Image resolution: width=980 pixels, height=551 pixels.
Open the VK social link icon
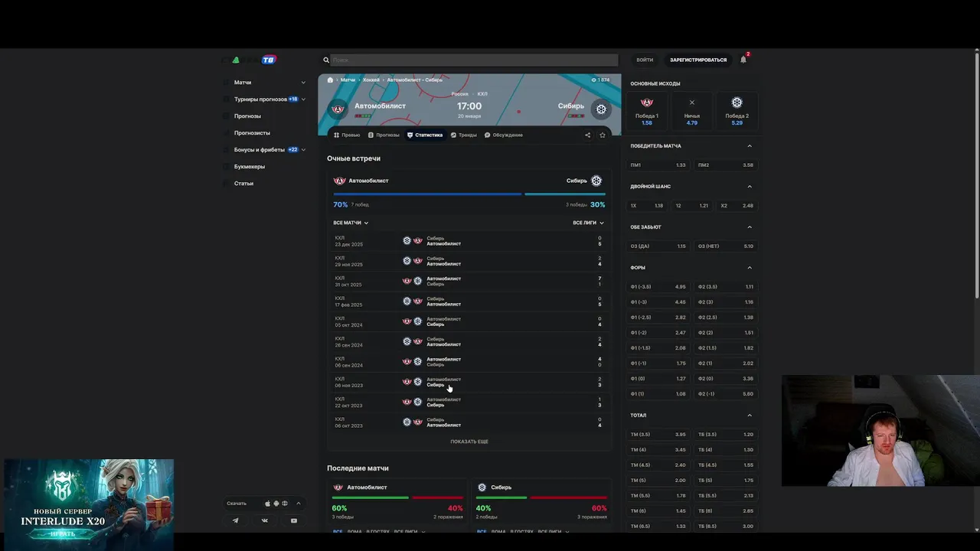(x=265, y=520)
